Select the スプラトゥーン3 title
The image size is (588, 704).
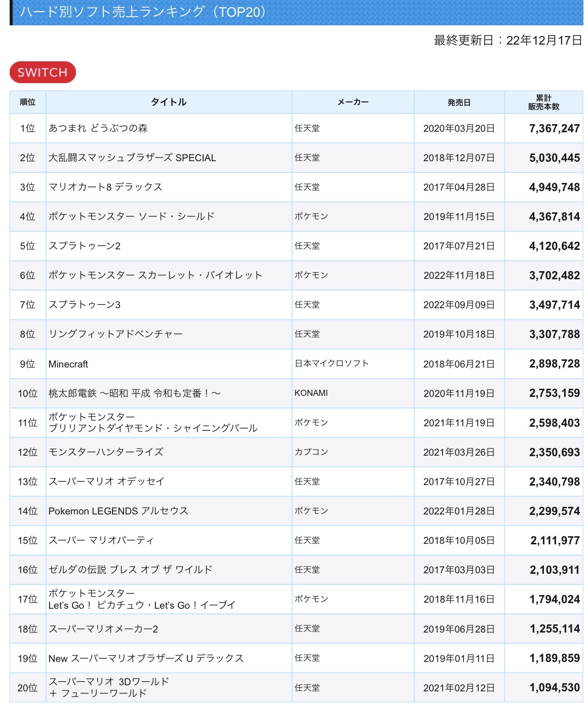[85, 305]
